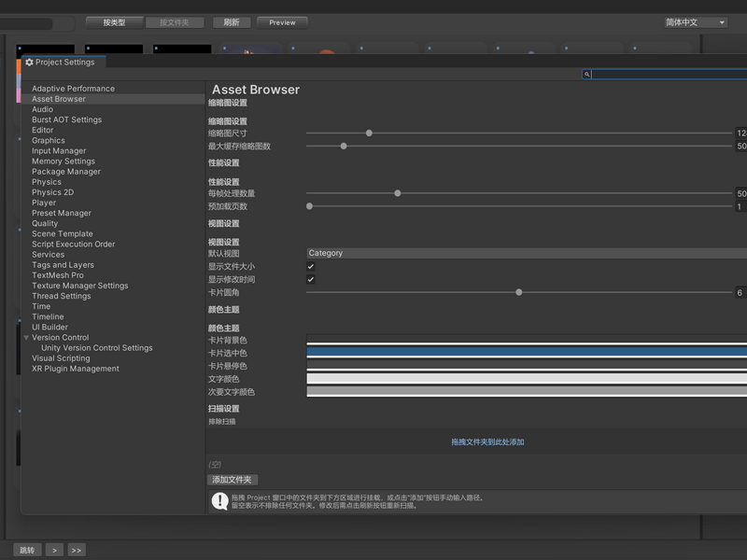Select the 按类型 tab
Image resolution: width=747 pixels, height=560 pixels.
click(x=114, y=22)
